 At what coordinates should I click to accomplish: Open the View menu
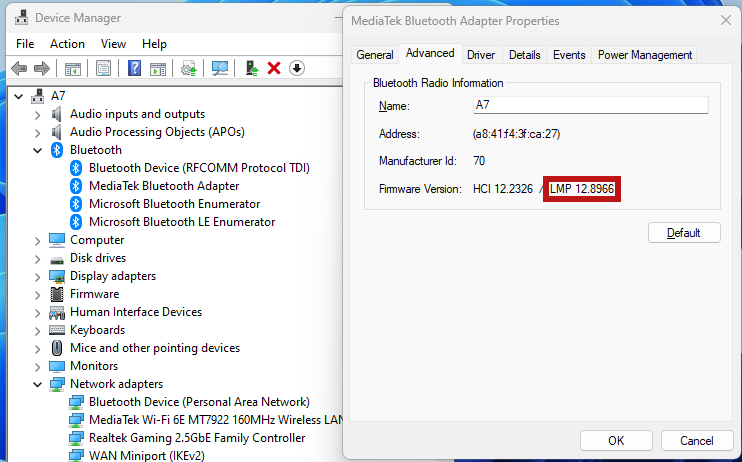pos(113,44)
